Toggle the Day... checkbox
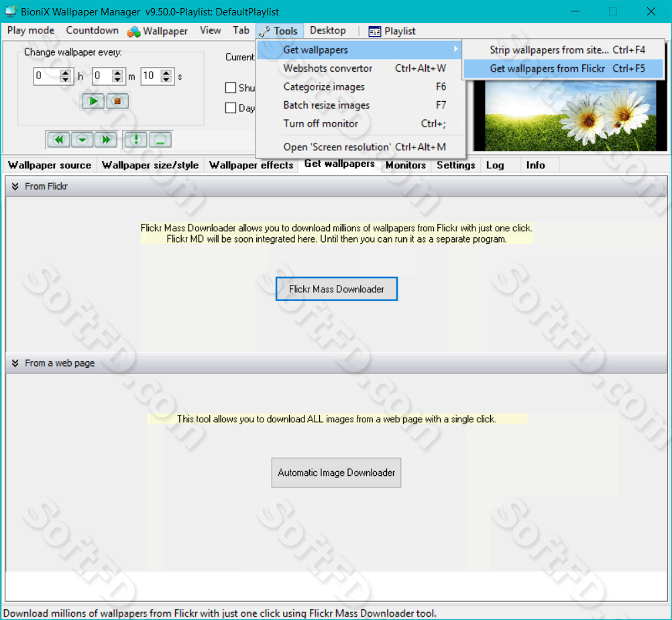This screenshot has height=620, width=672. (x=231, y=108)
